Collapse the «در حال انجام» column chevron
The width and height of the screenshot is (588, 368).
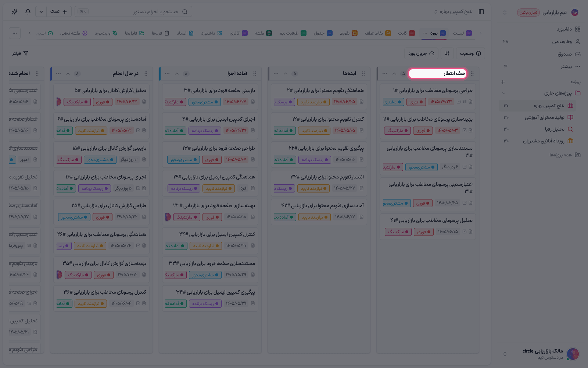tap(68, 74)
